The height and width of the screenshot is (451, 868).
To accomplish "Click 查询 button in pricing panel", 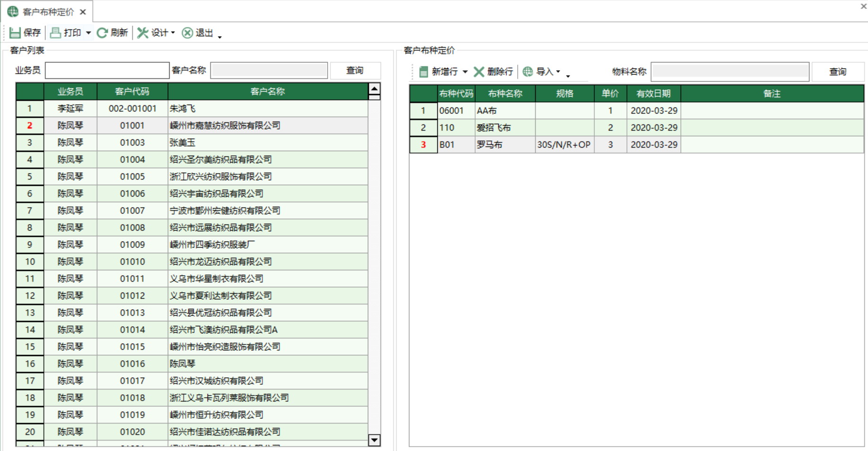I will click(838, 72).
